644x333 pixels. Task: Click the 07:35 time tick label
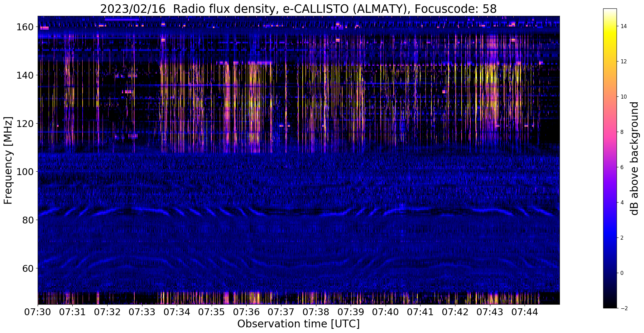coord(212,312)
